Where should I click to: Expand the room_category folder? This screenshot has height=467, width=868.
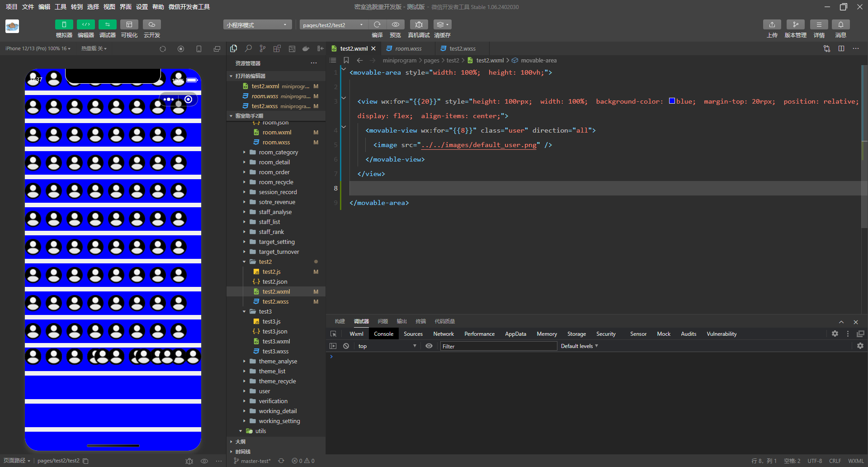pyautogui.click(x=278, y=152)
